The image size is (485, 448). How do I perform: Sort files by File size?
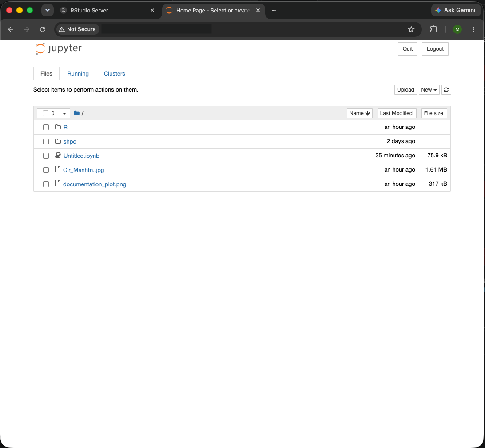click(433, 113)
